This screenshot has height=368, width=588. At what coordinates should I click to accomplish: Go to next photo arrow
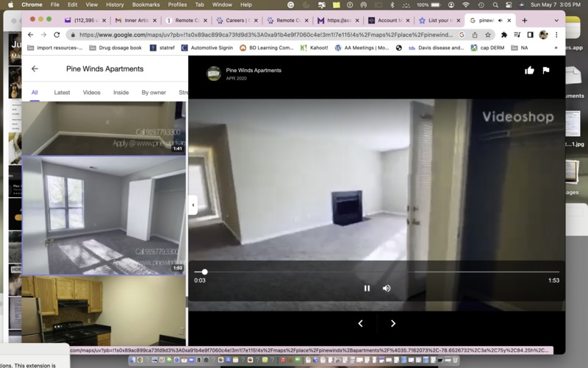coord(392,323)
